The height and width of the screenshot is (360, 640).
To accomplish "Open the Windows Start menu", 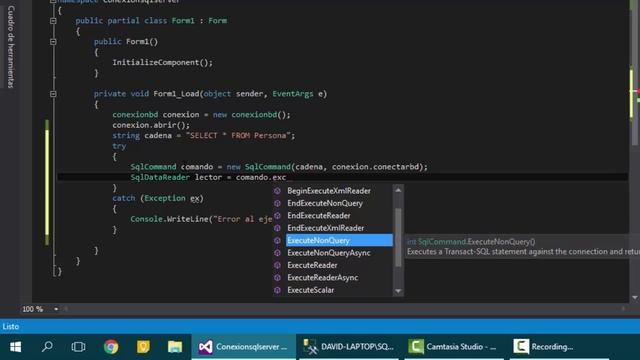I will pos(16,347).
